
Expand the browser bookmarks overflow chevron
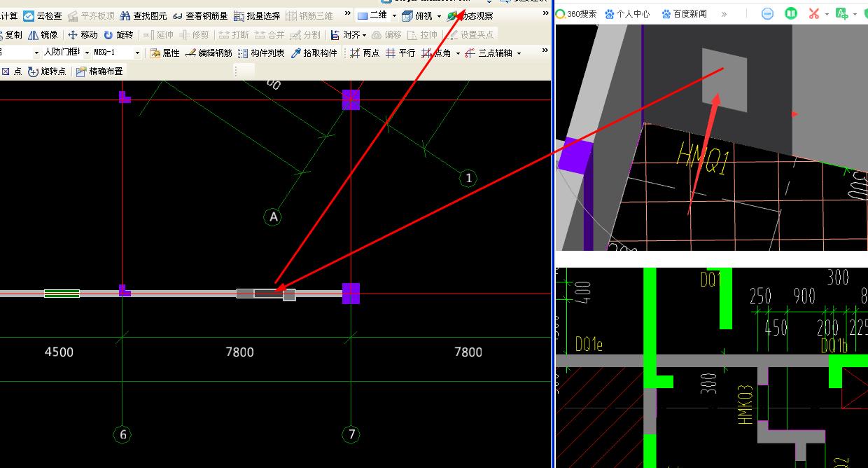pyautogui.click(x=724, y=13)
